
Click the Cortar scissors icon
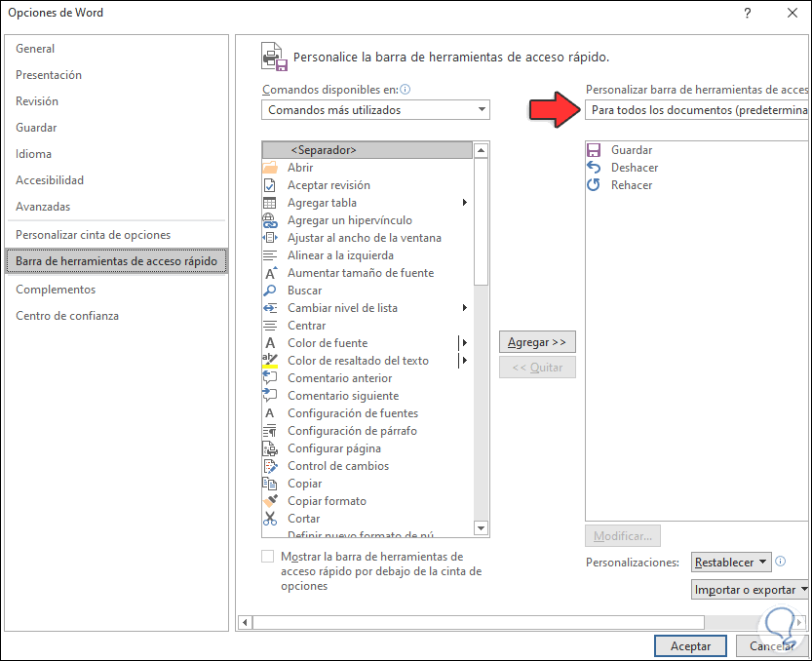click(x=270, y=519)
